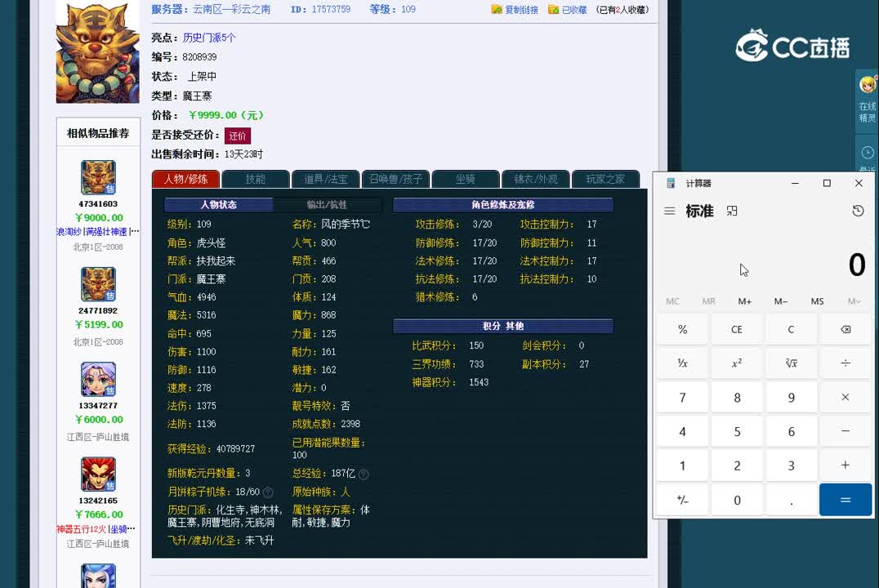Switch to the 召唤兽/孩子 tab
The image size is (879, 588).
pos(395,179)
